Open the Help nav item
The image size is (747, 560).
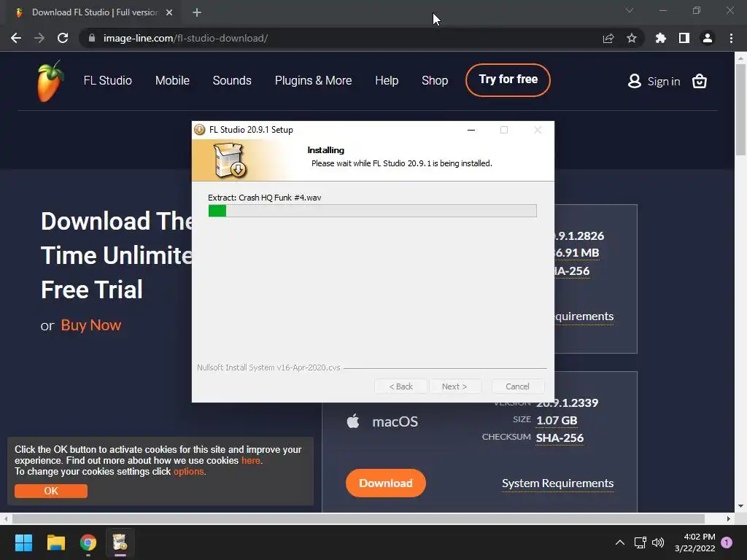pos(387,80)
